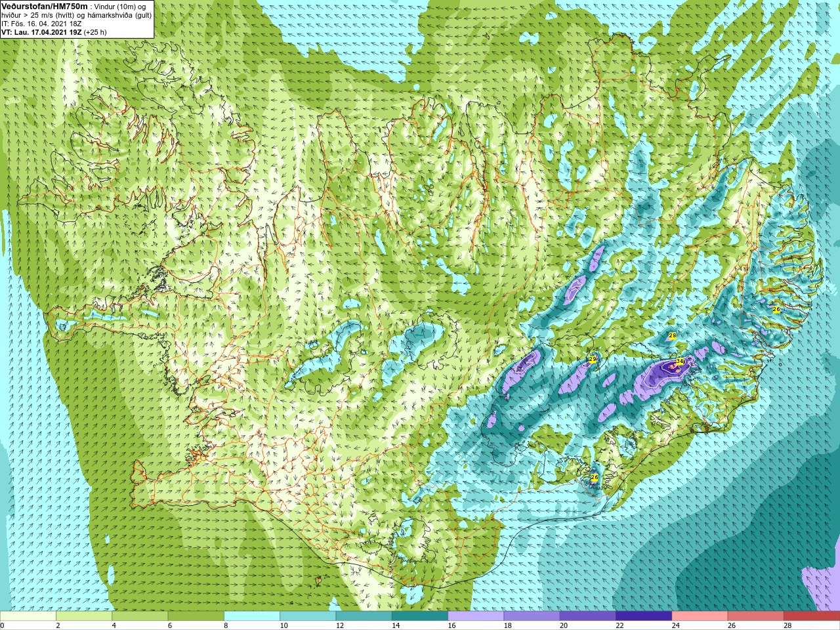Select the olive green 6–8 legend swatch
Viewport: 840px width, 630px height.
pyautogui.click(x=196, y=616)
